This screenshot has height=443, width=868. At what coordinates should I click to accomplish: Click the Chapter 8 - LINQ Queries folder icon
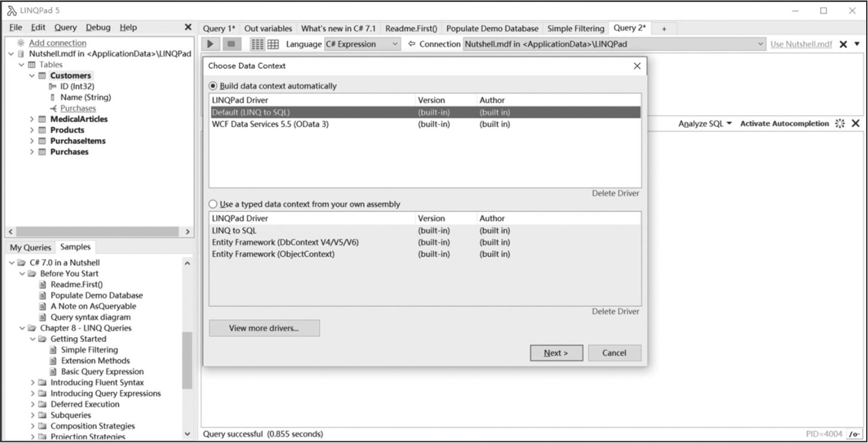32,328
